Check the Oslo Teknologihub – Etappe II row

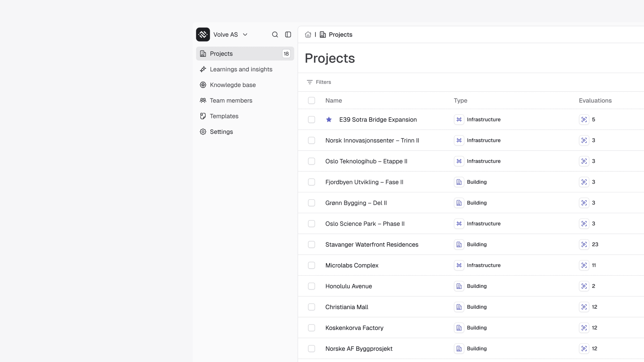point(311,161)
